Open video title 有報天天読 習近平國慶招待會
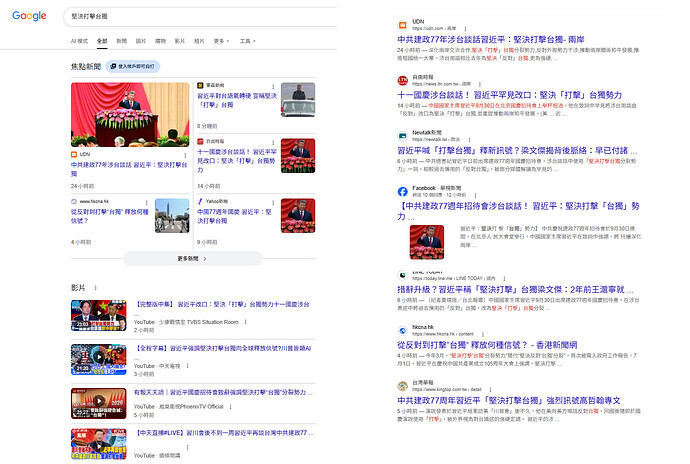The height and width of the screenshot is (464, 690). click(x=223, y=392)
